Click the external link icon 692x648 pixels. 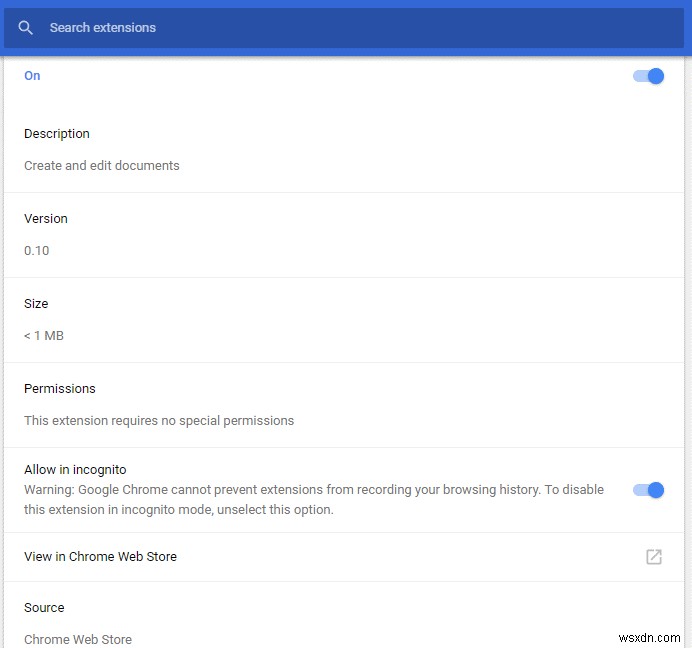coord(654,557)
